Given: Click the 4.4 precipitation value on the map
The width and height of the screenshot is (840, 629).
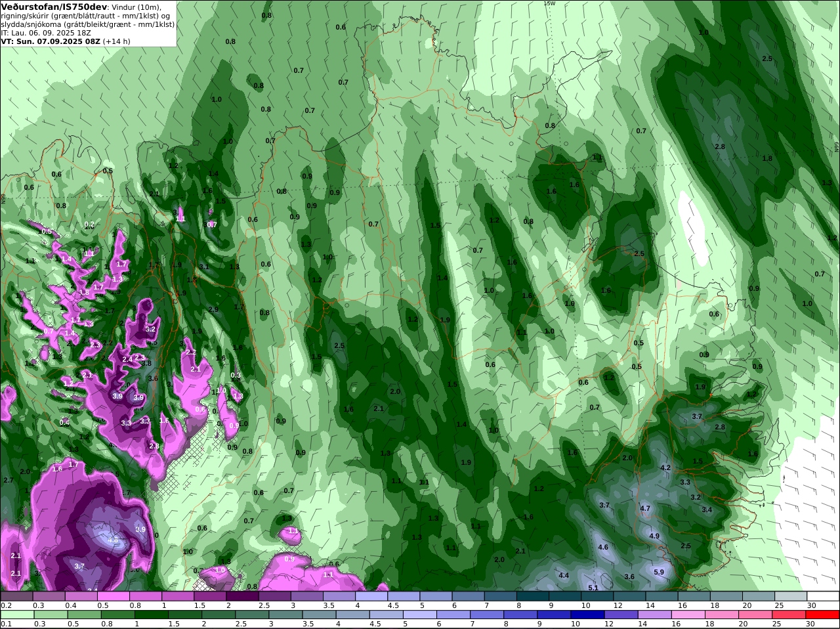Looking at the screenshot, I should (x=564, y=575).
